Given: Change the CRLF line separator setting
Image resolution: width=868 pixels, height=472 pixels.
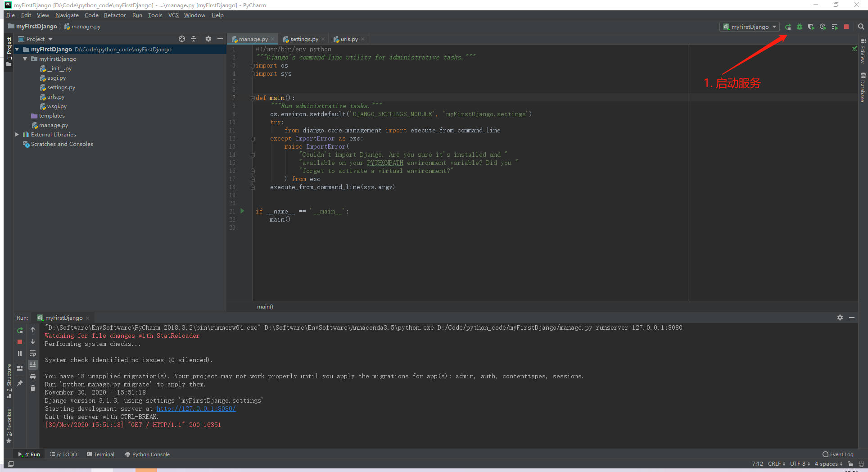Looking at the screenshot, I should coord(777,464).
